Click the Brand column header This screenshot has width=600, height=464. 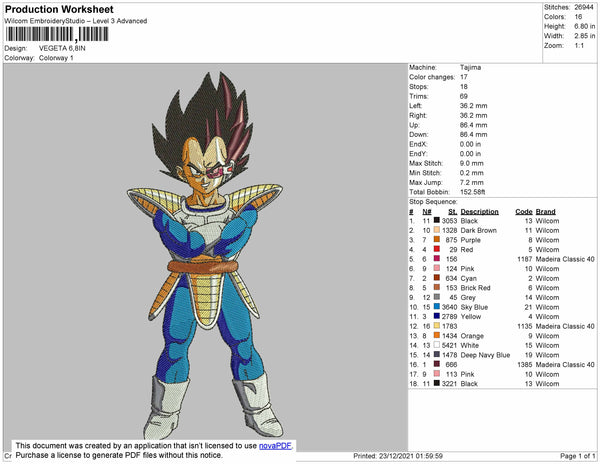coord(545,212)
